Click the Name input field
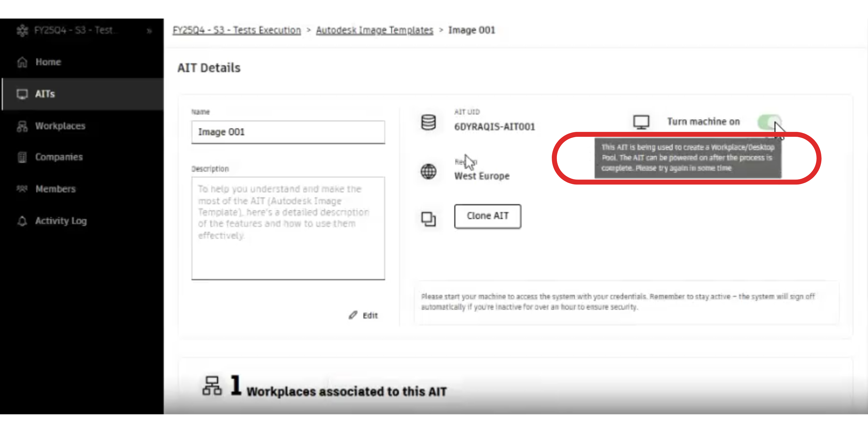Image resolution: width=868 pixels, height=433 pixels. pyautogui.click(x=288, y=132)
